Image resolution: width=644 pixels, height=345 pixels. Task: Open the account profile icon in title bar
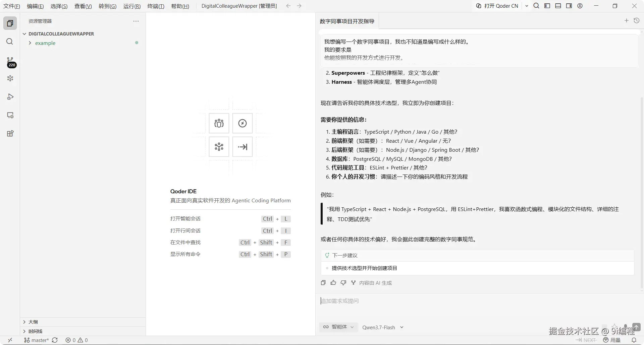click(x=580, y=6)
